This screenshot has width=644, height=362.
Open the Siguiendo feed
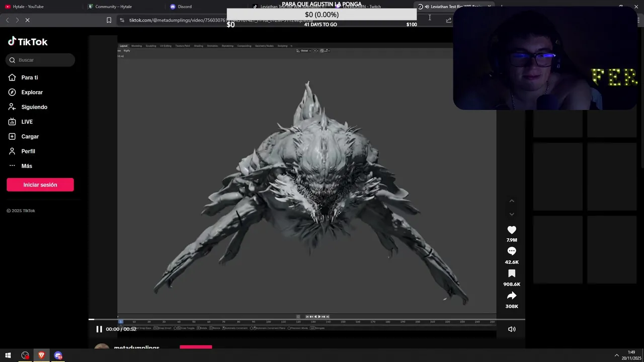click(x=28, y=107)
